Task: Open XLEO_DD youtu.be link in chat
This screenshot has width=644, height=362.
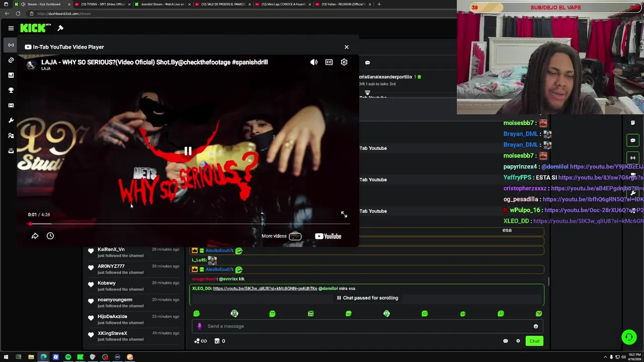Action: pos(265,289)
